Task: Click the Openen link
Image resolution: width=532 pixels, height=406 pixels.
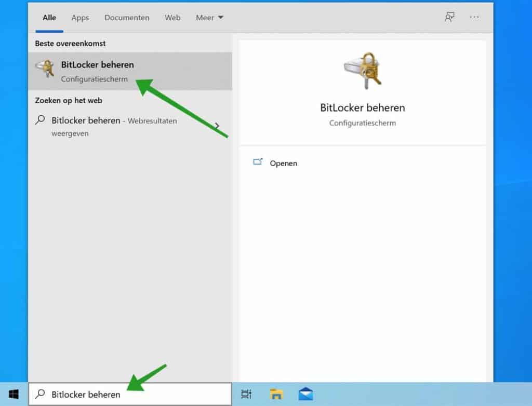Action: (x=283, y=163)
